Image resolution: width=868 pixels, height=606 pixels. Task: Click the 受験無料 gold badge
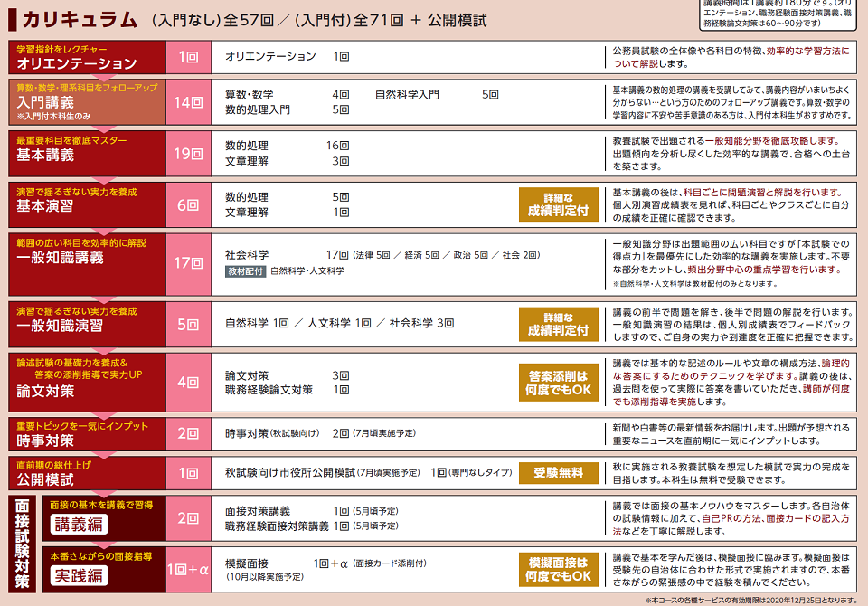[x=558, y=473]
